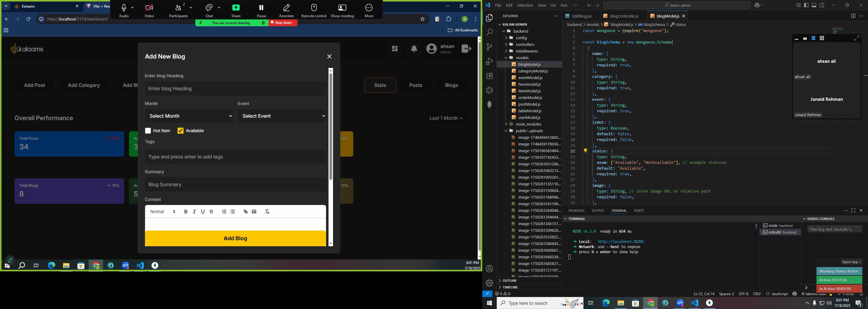The height and width of the screenshot is (309, 868).
Task: Open the Select Event dropdown
Action: click(282, 116)
